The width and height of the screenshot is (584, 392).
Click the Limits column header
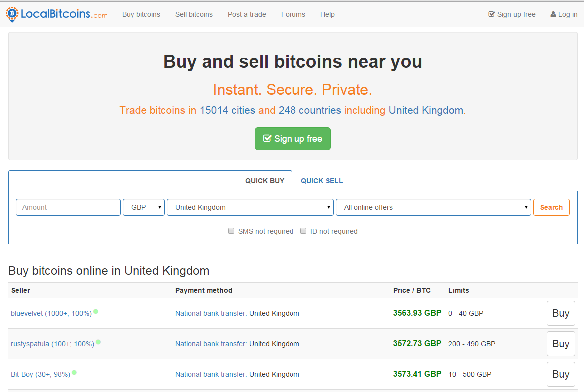459,290
